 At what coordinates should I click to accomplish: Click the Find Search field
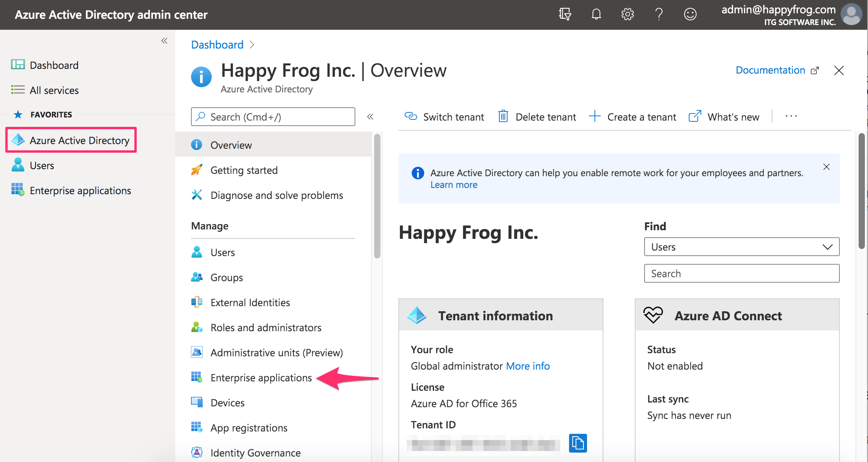pyautogui.click(x=742, y=273)
